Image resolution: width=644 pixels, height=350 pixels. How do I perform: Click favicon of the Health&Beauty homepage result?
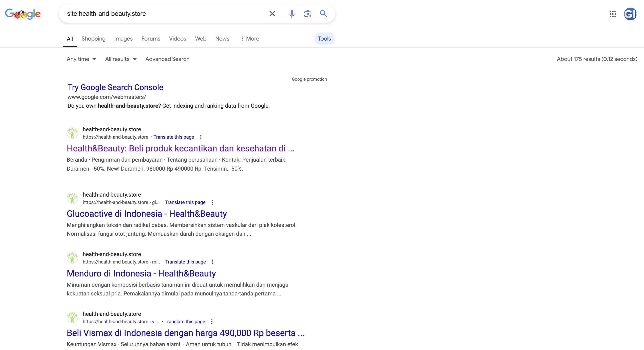(x=72, y=133)
